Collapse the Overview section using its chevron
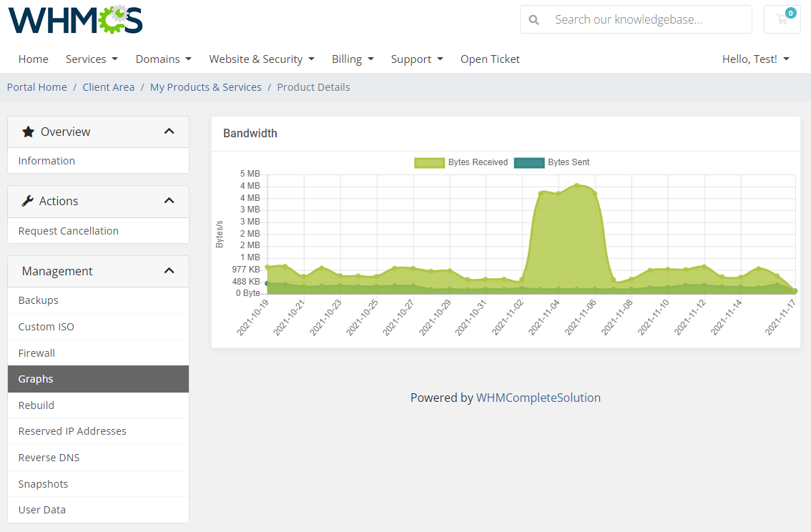The image size is (811, 532). [x=169, y=131]
